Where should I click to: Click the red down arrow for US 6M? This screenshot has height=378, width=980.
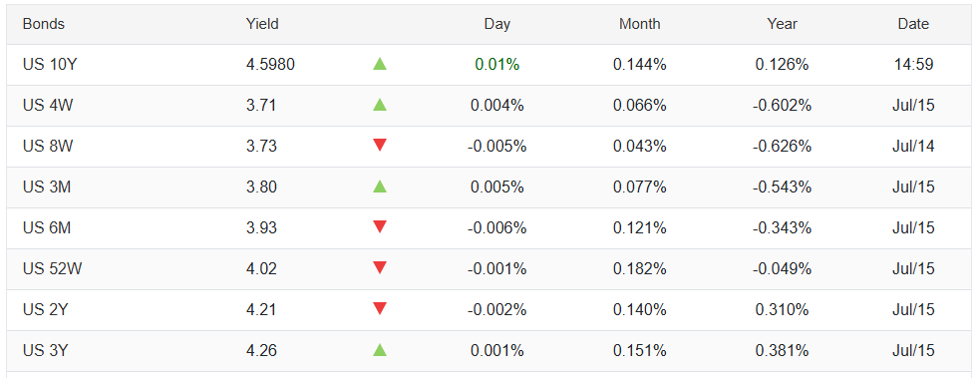pos(380,227)
